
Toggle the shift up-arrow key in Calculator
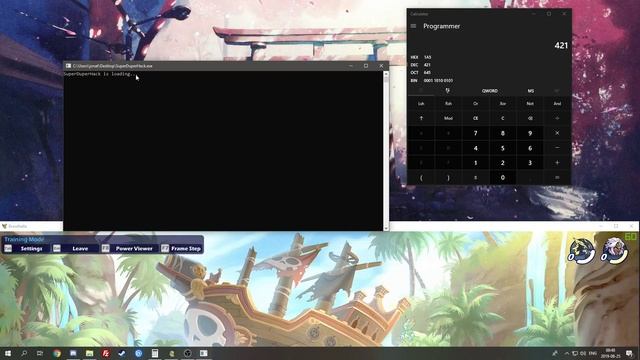(x=421, y=118)
